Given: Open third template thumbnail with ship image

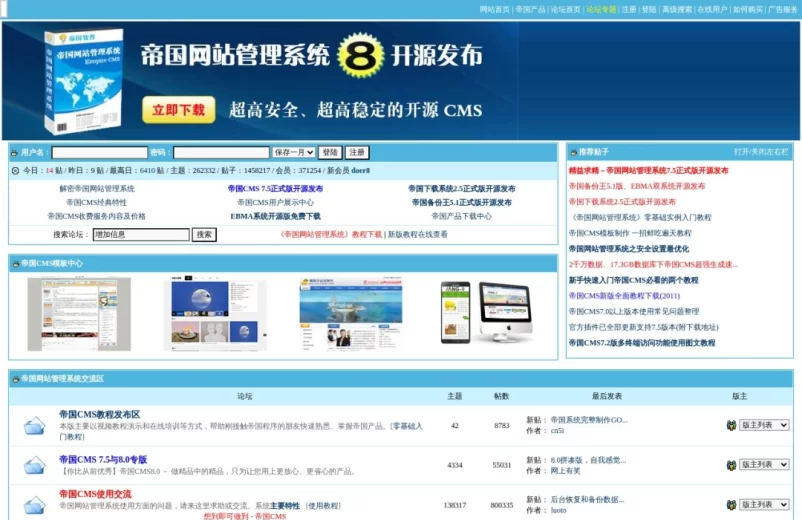Looking at the screenshot, I should [x=351, y=313].
